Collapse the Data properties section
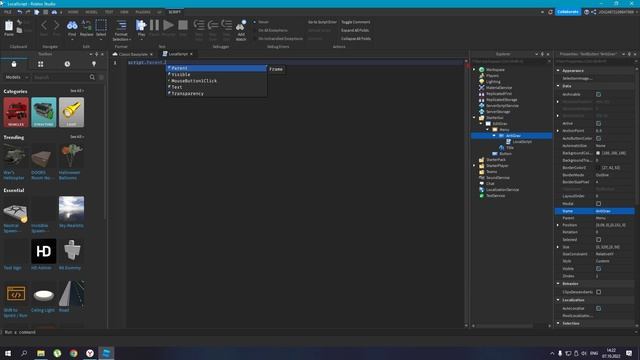Image resolution: width=640 pixels, height=360 pixels. tap(558, 86)
